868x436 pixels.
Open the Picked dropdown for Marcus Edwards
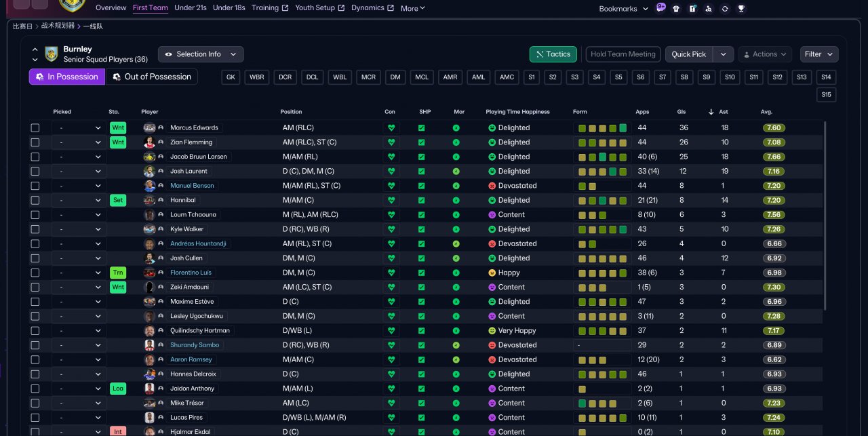pos(79,127)
